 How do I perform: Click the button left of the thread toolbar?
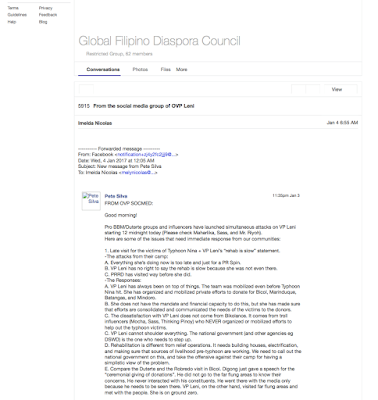(86, 89)
